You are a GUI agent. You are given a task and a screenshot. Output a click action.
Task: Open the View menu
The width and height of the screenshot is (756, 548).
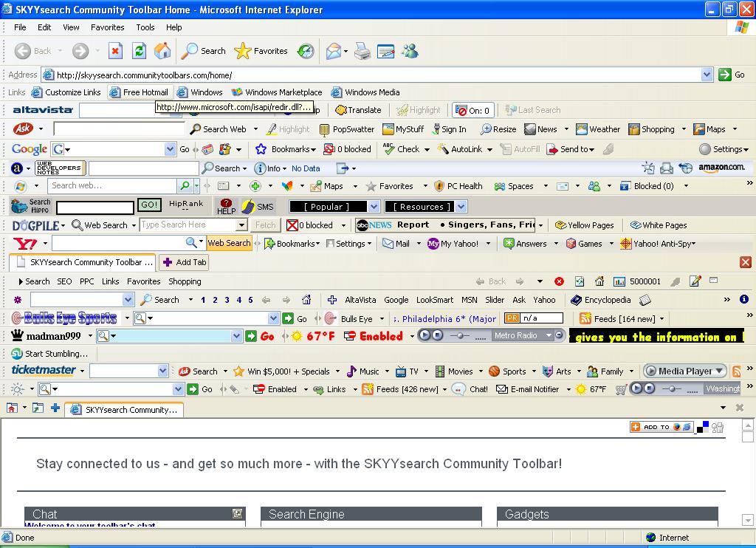tap(71, 27)
